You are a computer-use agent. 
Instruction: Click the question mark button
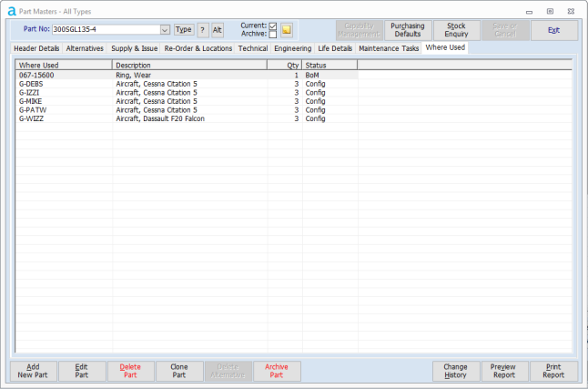203,30
